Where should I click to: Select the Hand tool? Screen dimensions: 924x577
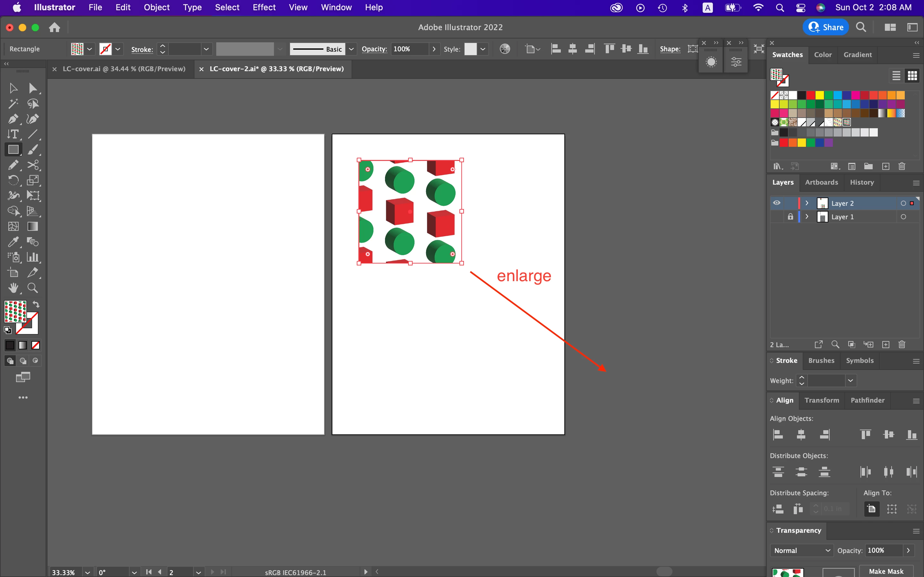coord(13,288)
